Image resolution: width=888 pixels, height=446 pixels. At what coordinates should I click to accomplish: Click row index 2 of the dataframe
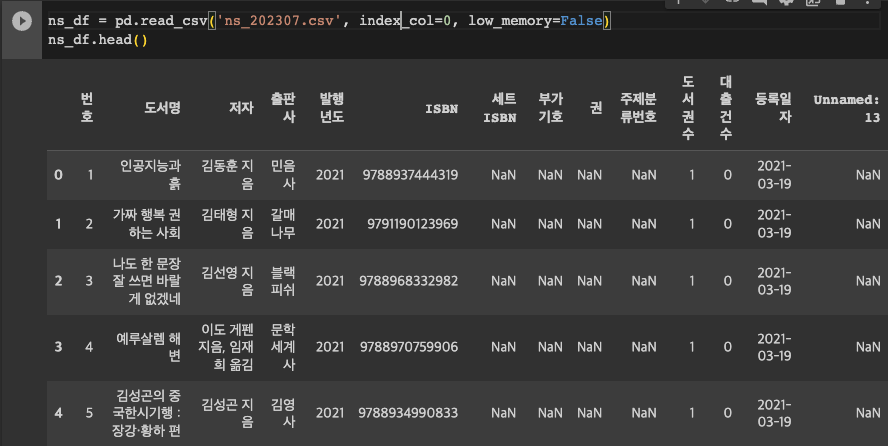[x=58, y=281]
